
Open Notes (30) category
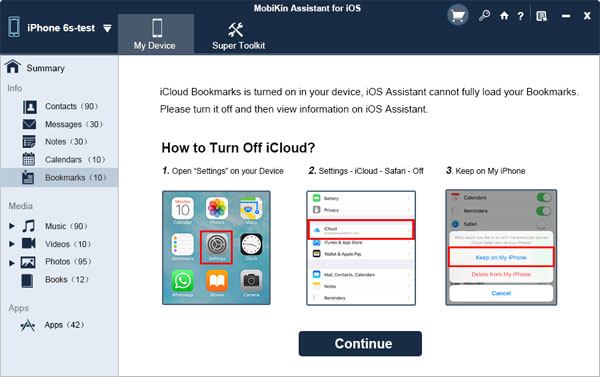[66, 142]
